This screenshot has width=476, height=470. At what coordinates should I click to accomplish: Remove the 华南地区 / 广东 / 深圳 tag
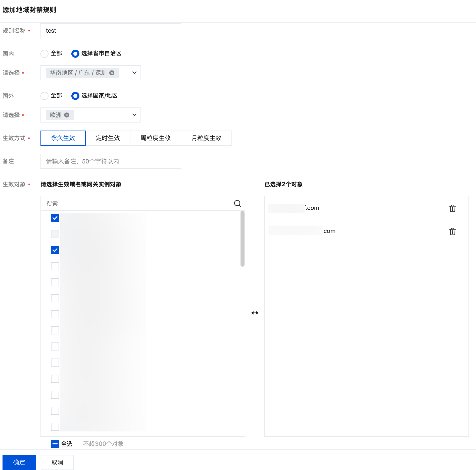tap(112, 73)
